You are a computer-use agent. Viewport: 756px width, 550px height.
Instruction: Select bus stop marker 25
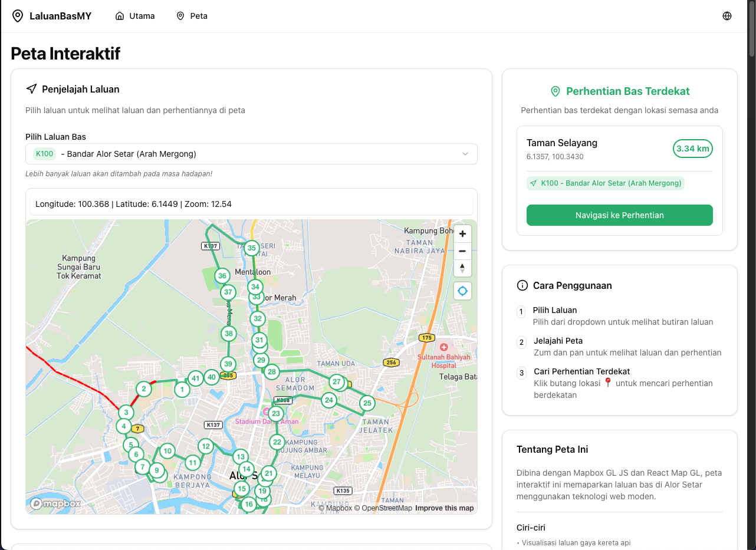coord(367,403)
